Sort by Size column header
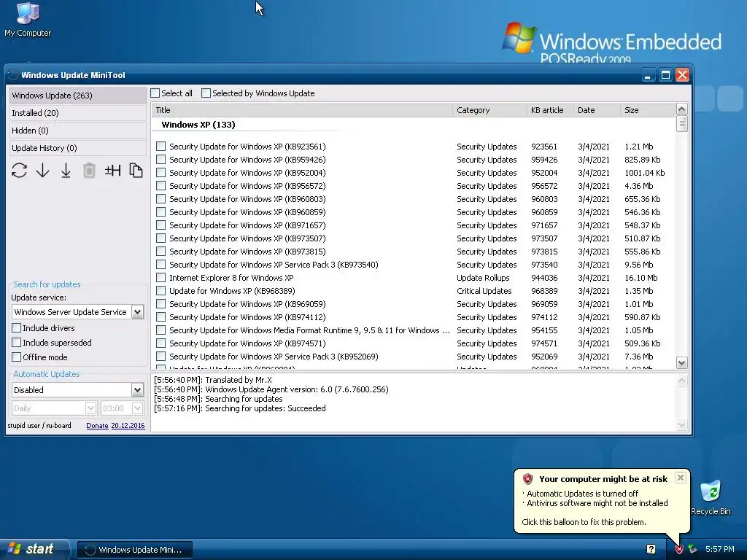Image resolution: width=747 pixels, height=560 pixels. [x=648, y=110]
